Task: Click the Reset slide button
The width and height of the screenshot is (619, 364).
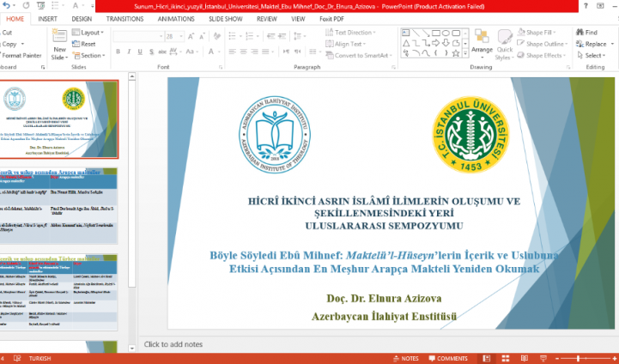Action: 84,44
